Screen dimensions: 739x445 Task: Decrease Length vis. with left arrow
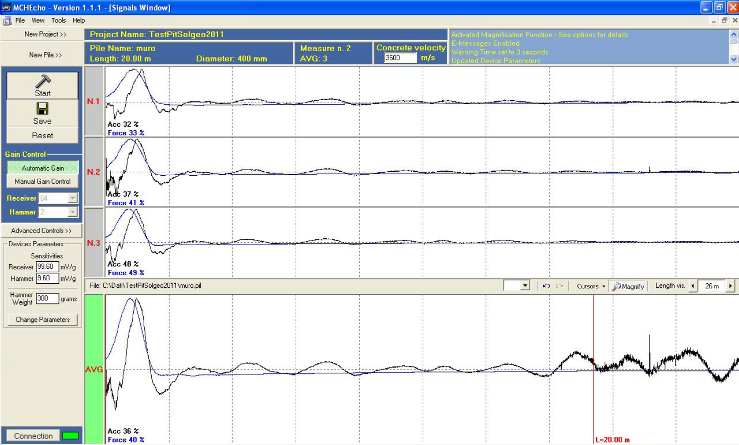click(x=693, y=286)
